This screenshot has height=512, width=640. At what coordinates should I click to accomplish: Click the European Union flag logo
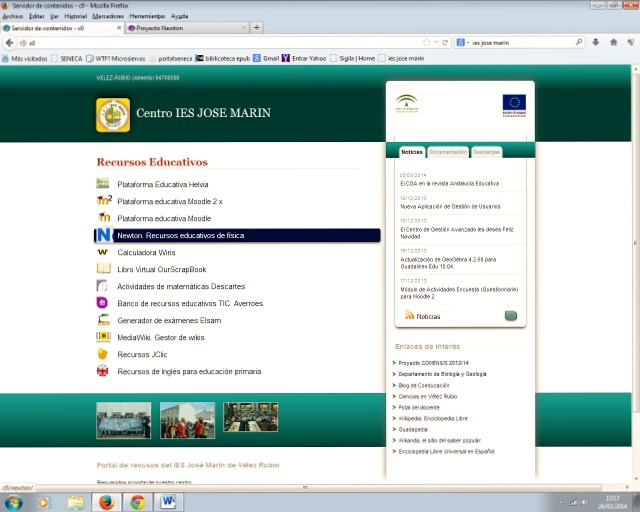pos(514,106)
